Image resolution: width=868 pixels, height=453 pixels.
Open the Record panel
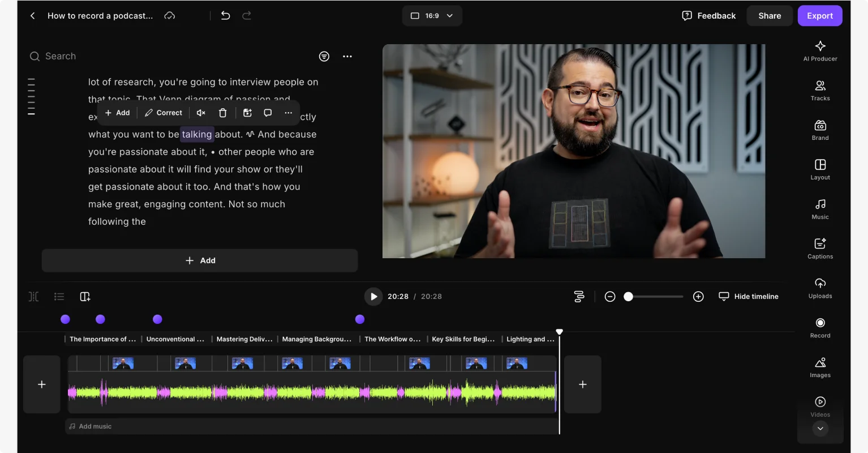[819, 328]
